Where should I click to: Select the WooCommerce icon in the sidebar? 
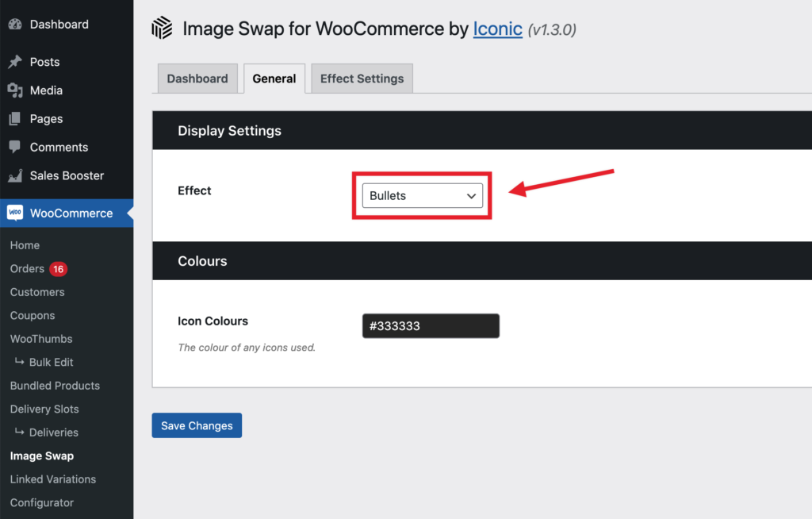(16, 213)
